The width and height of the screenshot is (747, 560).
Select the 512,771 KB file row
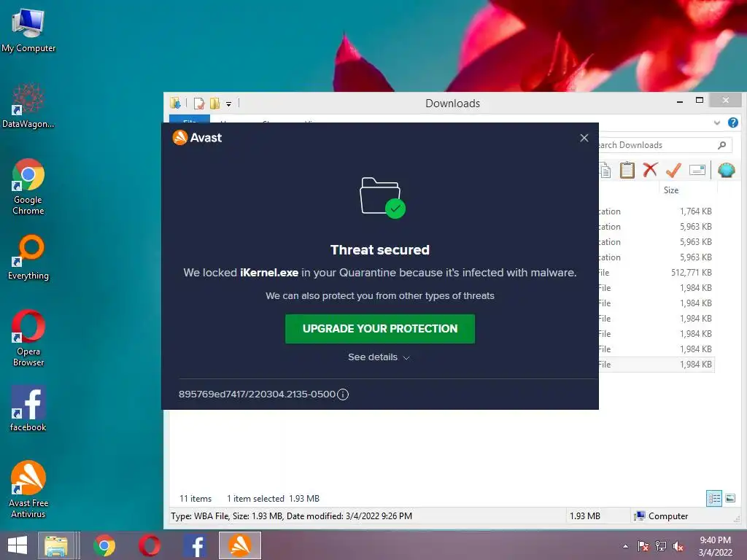657,273
